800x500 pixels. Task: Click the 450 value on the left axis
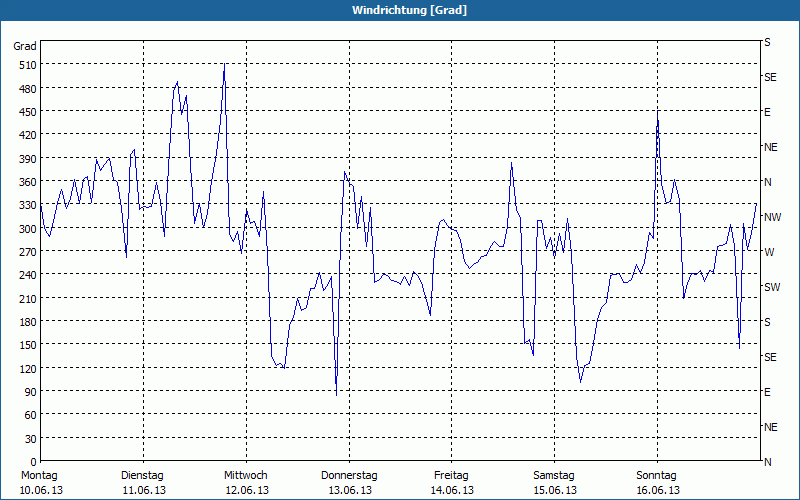click(x=28, y=112)
